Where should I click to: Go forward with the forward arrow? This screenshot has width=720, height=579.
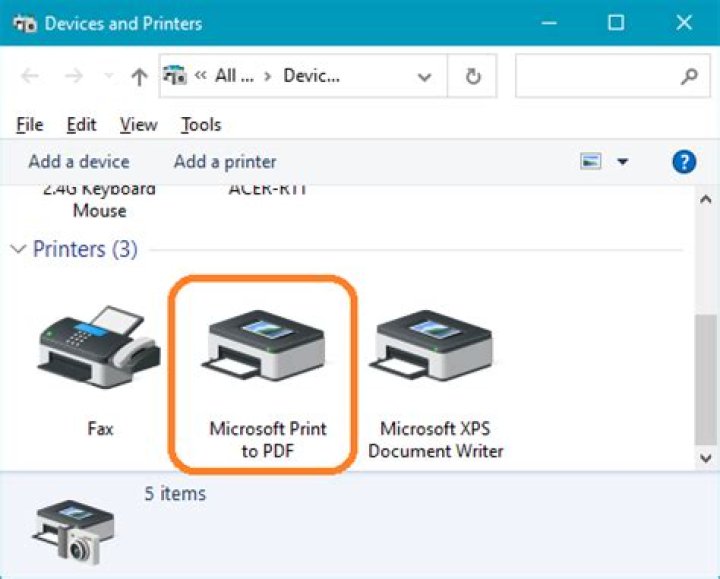coord(73,76)
